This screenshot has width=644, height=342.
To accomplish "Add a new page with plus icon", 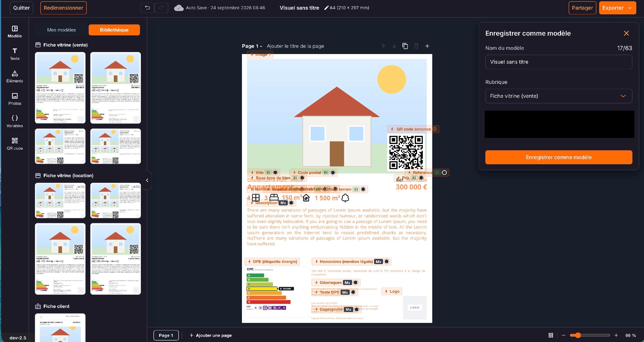I will [x=427, y=46].
